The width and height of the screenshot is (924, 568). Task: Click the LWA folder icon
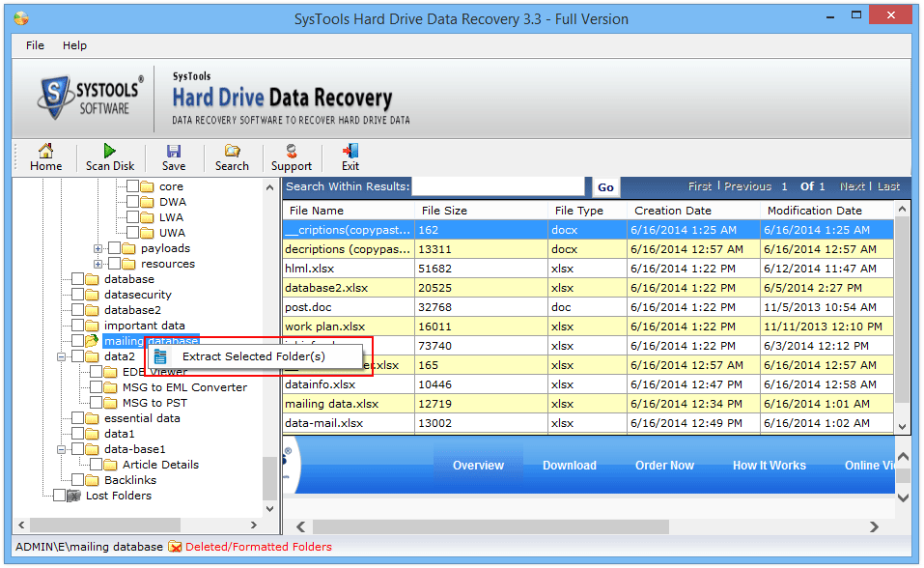tap(148, 217)
